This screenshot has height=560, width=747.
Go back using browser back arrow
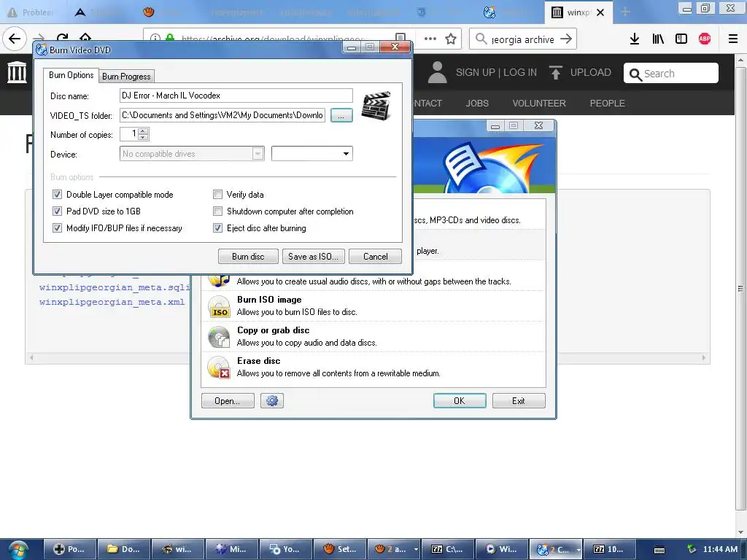click(x=15, y=39)
